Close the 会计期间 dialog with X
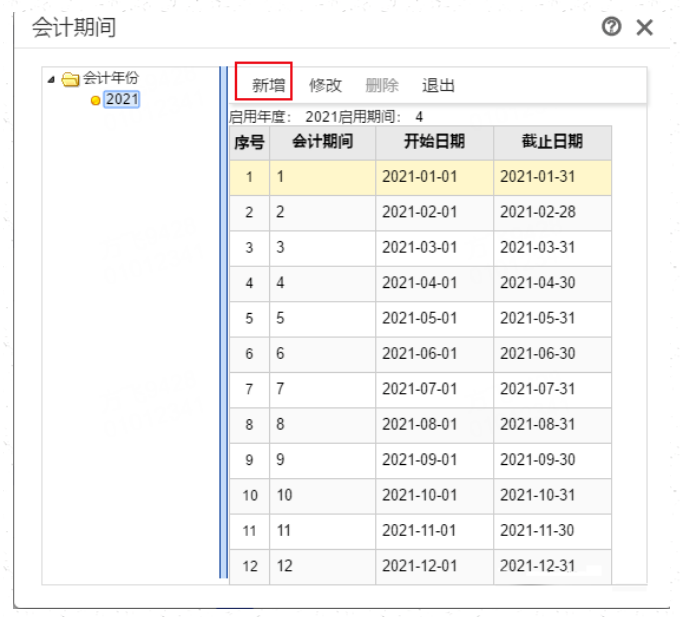Screen dimensions: 682x617 click(644, 27)
